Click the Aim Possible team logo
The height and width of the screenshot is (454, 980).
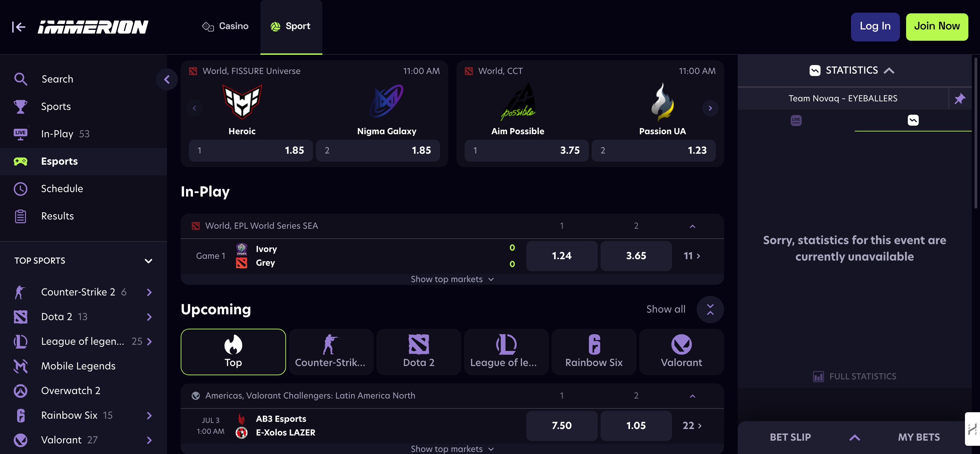coord(518,101)
